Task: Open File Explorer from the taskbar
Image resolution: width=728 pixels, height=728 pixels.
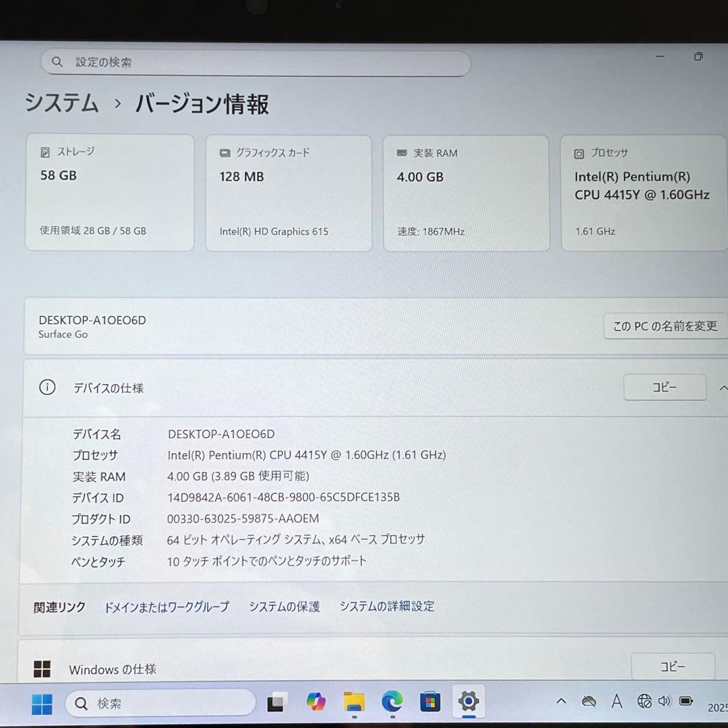Action: (x=355, y=702)
